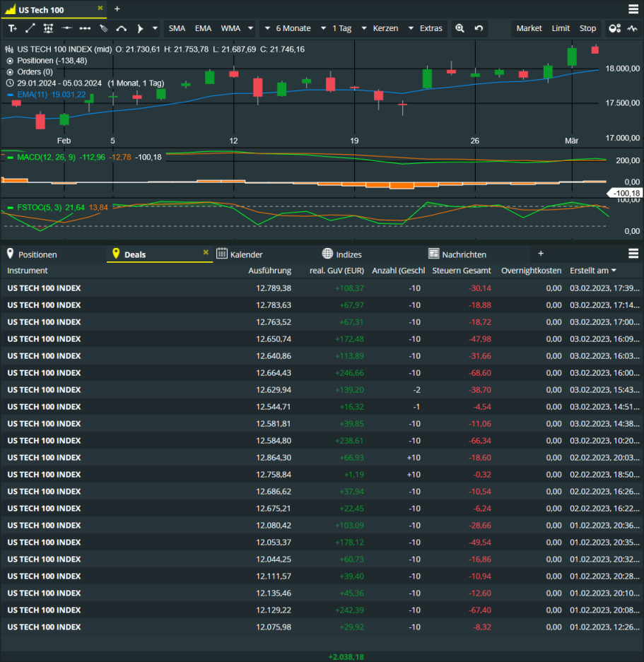Add the WMA indicator
Viewport: 644px width, 662px height.
coord(230,28)
